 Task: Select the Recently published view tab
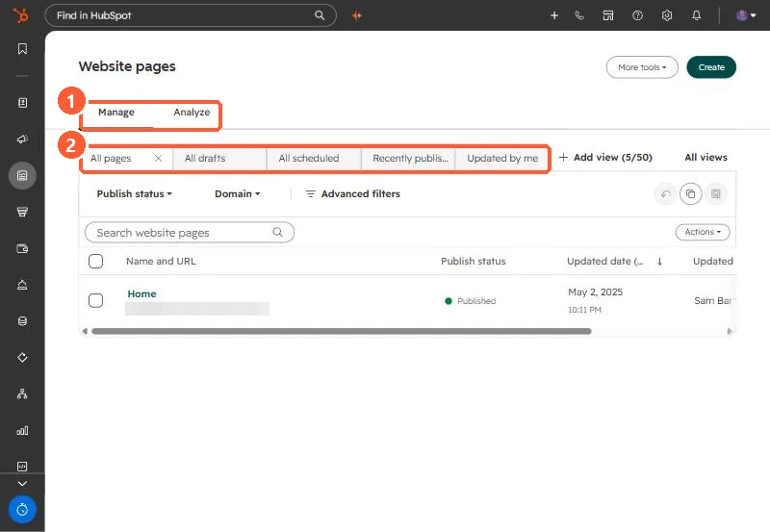[x=410, y=158]
